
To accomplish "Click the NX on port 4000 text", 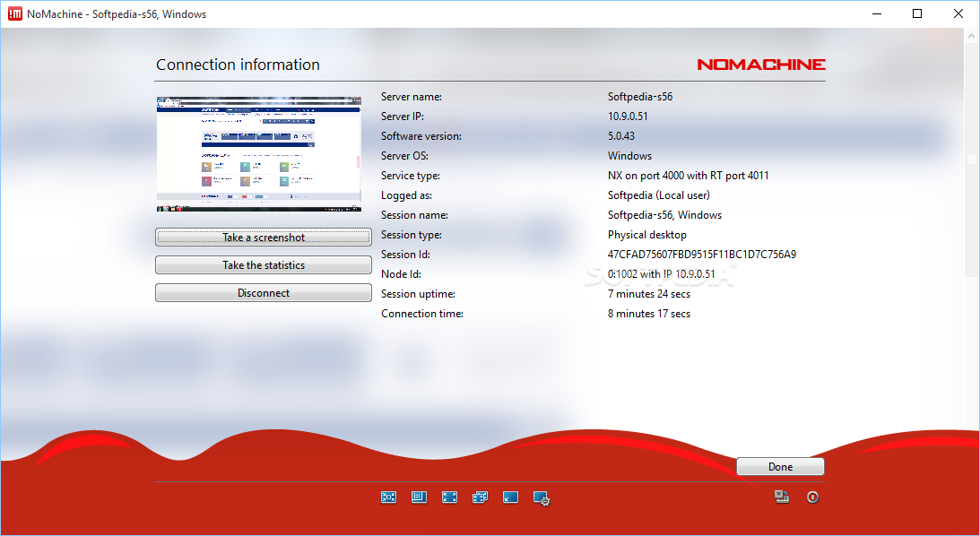I will tap(688, 176).
